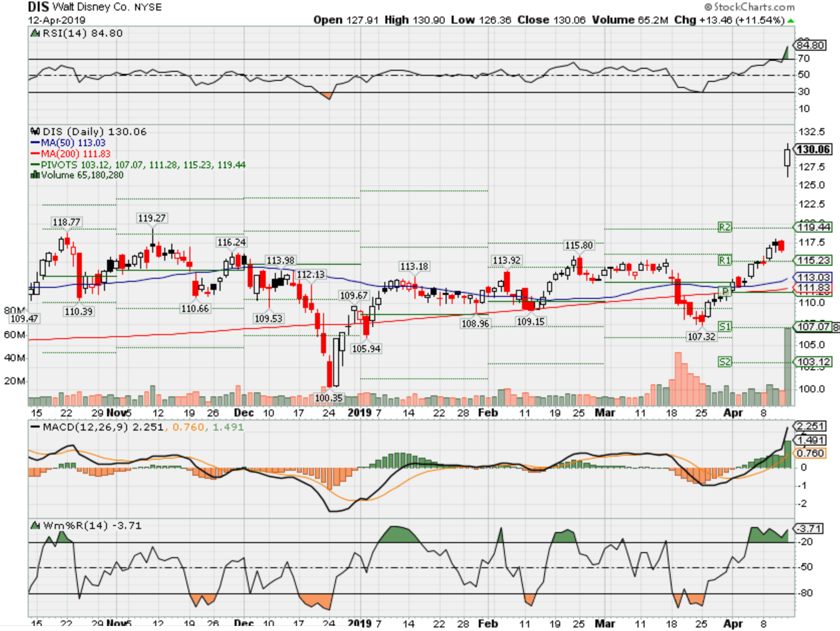
Task: Select the S2 pivot marker box
Action: (724, 362)
